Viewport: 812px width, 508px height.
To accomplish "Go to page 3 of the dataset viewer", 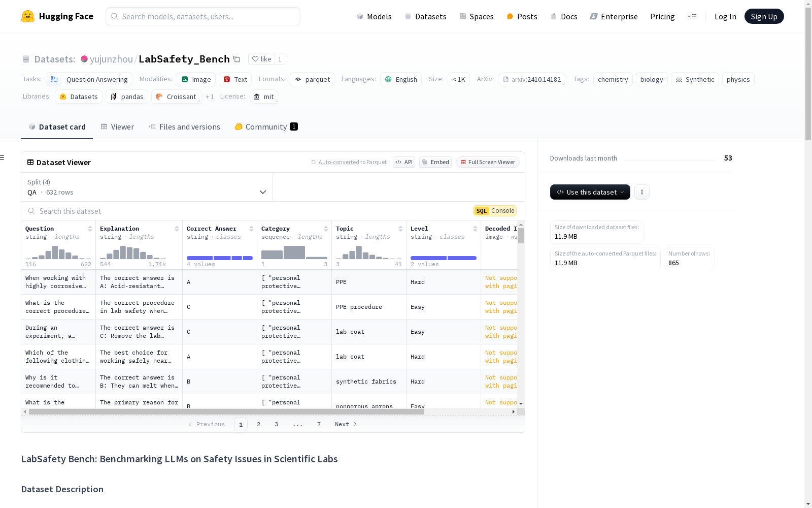I will tap(277, 424).
